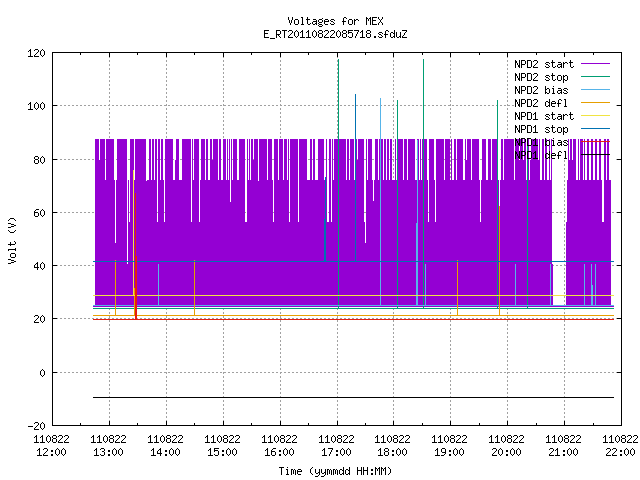Select the 'NPD2 bias' legend label
The height and width of the screenshot is (480, 640).
(541, 90)
